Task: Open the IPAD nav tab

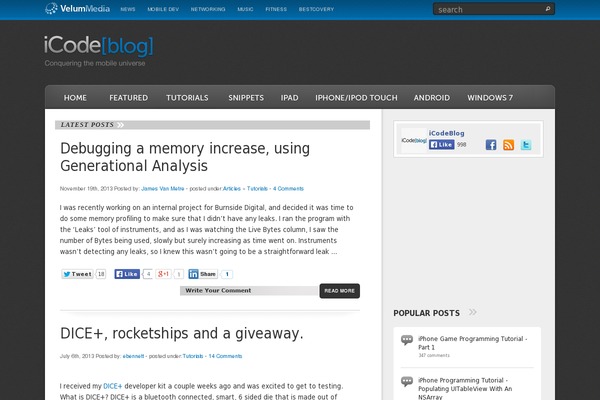Action: click(290, 98)
